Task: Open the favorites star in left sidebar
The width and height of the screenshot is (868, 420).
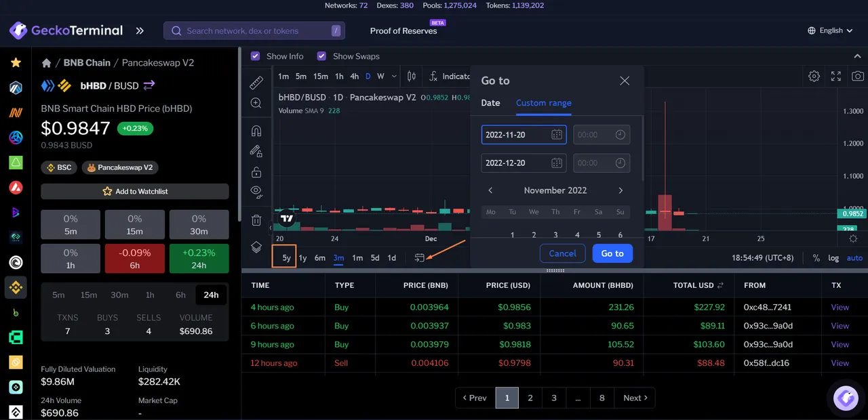Action: [x=16, y=62]
